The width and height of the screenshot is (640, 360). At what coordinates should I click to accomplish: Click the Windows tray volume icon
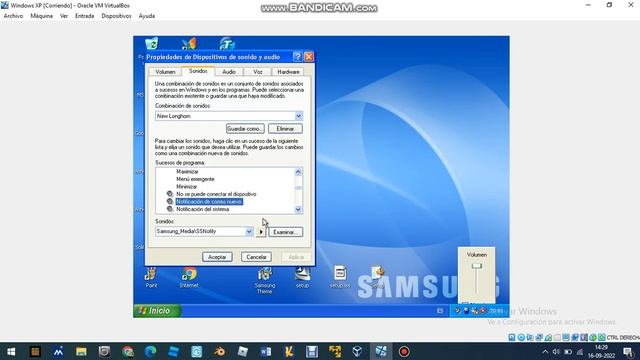pos(556,351)
